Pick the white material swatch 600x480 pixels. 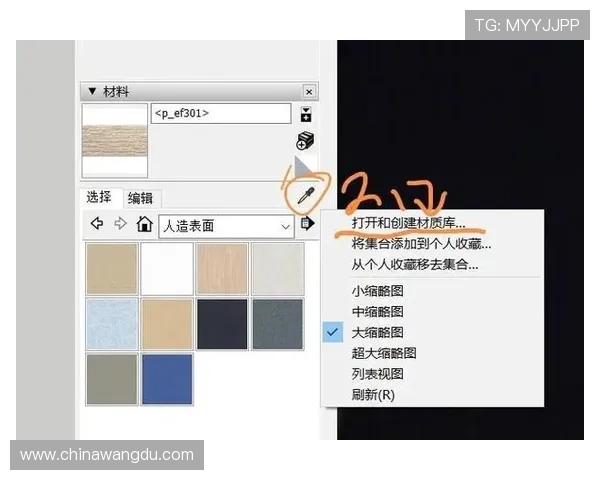[167, 269]
